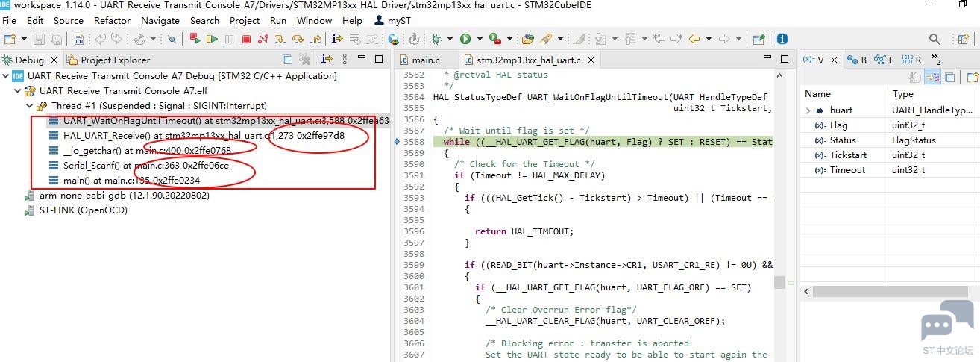Screen dimensions: 980x362
Task: Collapse the UART_Receive_Transmit_Console_A7.elf node
Action: coord(18,91)
